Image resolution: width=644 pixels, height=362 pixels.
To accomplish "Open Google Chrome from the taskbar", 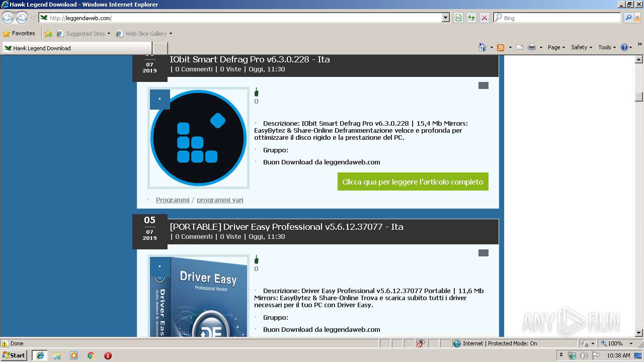I will [x=91, y=355].
